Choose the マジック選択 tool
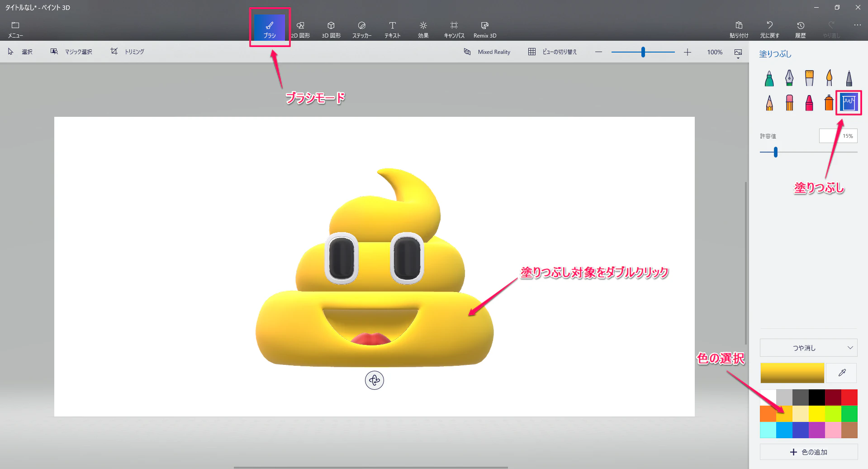The image size is (868, 469). [x=71, y=52]
